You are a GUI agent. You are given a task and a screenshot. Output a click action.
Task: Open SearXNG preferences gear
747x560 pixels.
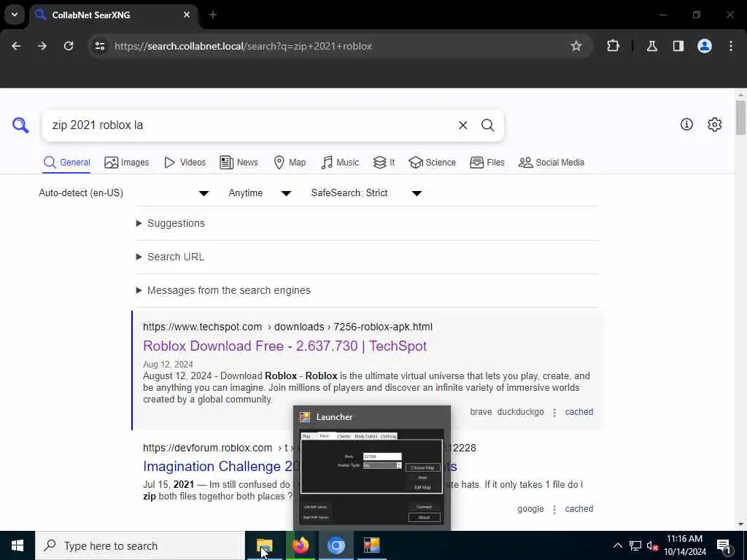714,124
